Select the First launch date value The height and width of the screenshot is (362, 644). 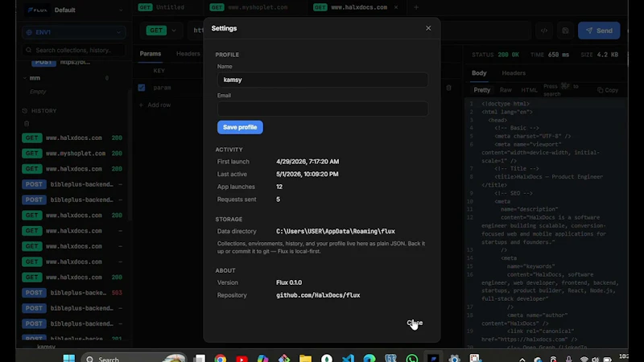pos(308,162)
